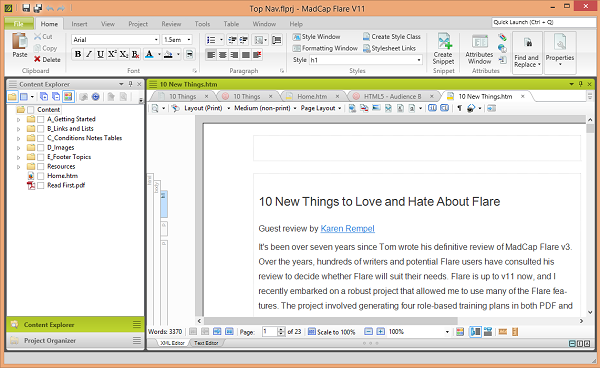Click the Italic formatting icon

[x=89, y=54]
